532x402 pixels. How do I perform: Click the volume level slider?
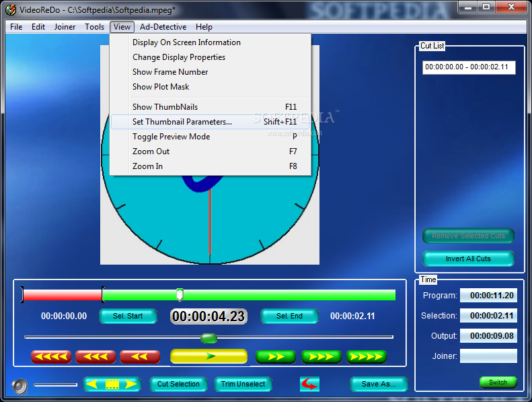click(x=55, y=384)
